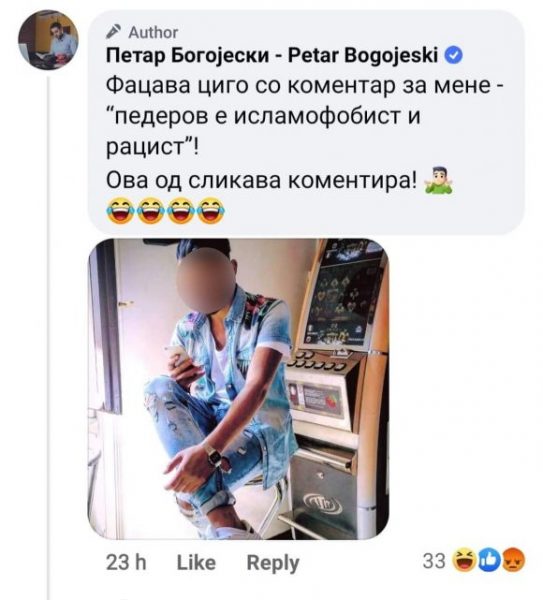Image resolution: width=543 pixels, height=600 pixels.
Task: Click the Haha reaction icon
Action: [465, 561]
